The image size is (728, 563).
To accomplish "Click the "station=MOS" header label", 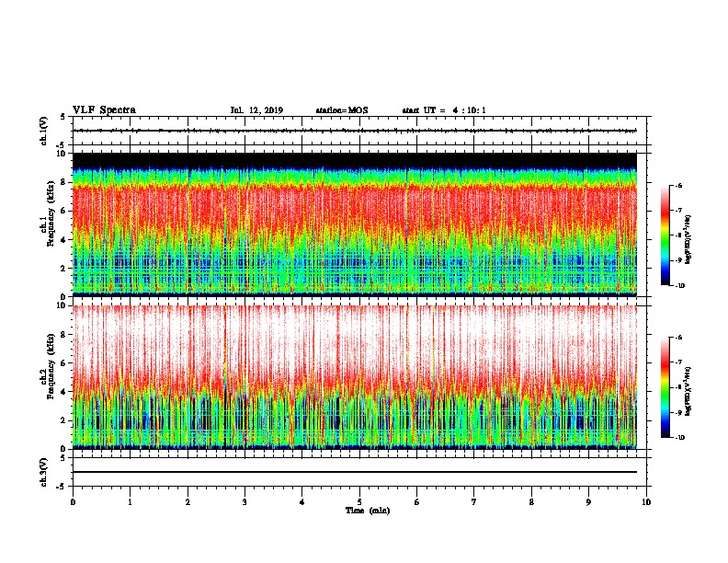I will pos(342,110).
